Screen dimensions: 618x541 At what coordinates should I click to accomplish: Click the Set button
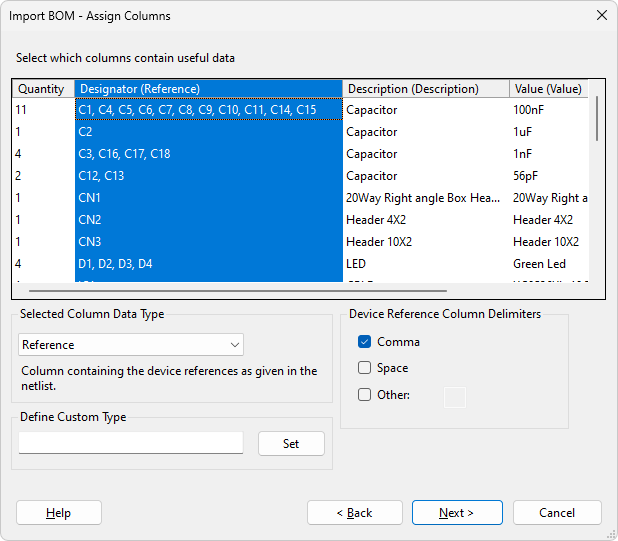click(x=291, y=444)
